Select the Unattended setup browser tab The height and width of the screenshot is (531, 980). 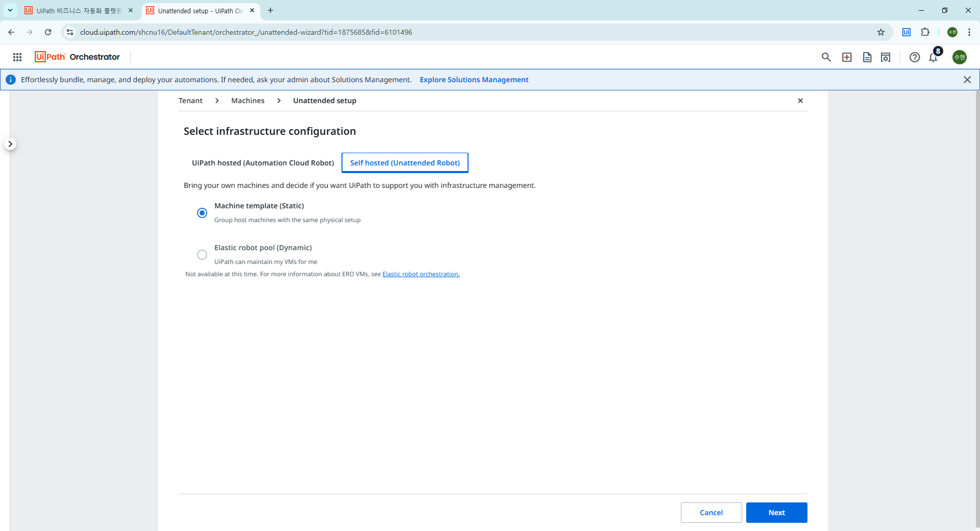tap(201, 11)
